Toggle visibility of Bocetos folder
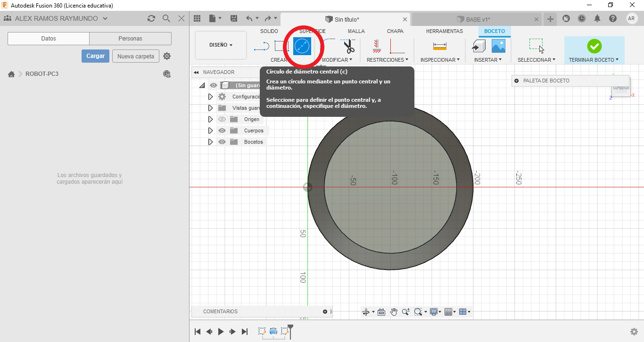This screenshot has height=342, width=644. tap(222, 142)
